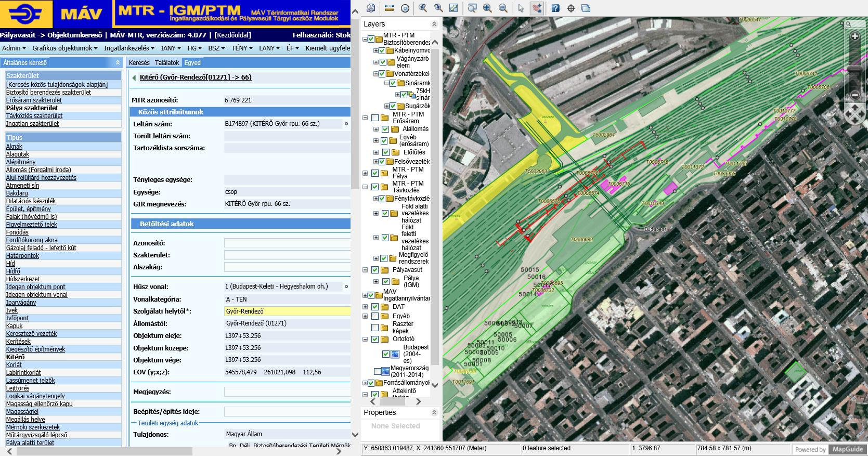This screenshot has width=868, height=456.
Task: Collapse the Pályavasút layer group
Action: point(365,270)
